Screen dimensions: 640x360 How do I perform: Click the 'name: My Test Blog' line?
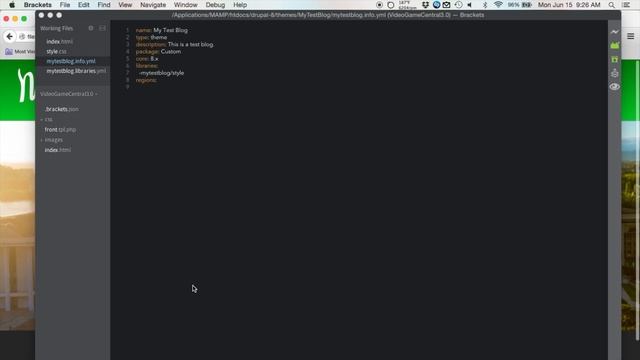(x=162, y=30)
